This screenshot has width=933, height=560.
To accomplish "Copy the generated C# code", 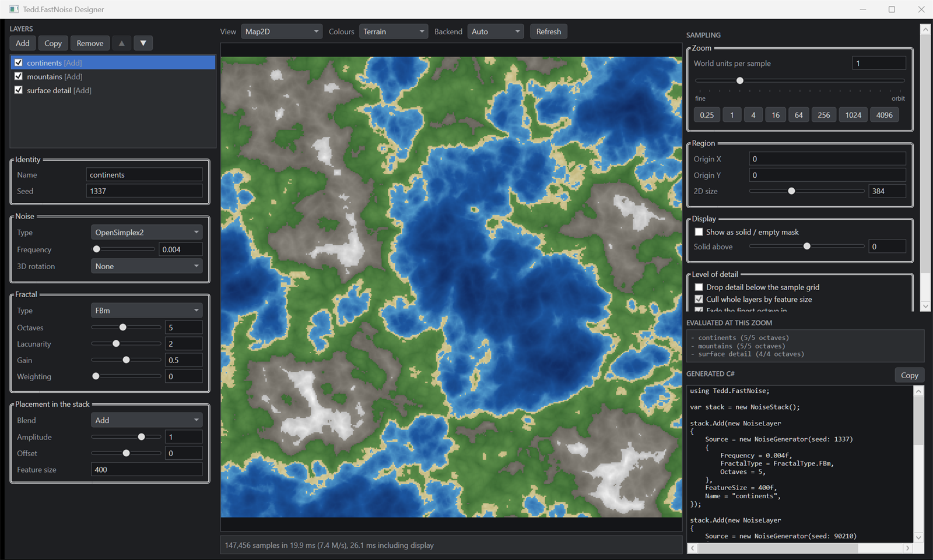I will pos(909,375).
